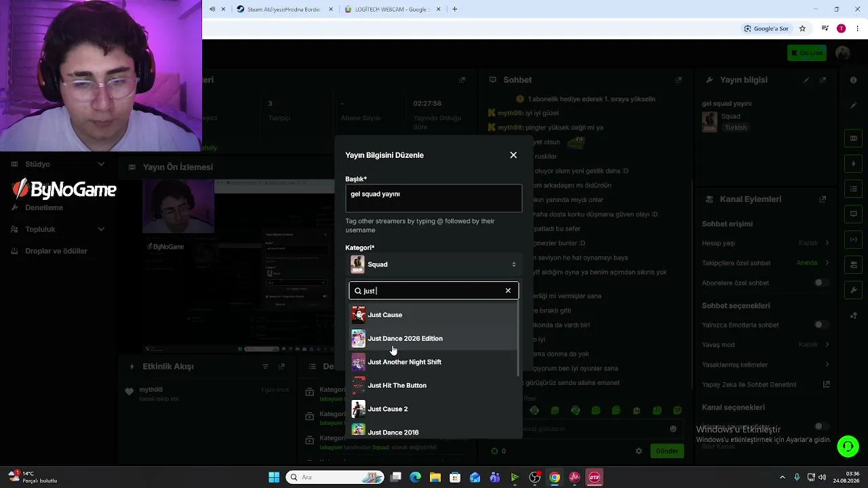
Task: Open the Chrome three-dot menu
Action: pos(857,28)
